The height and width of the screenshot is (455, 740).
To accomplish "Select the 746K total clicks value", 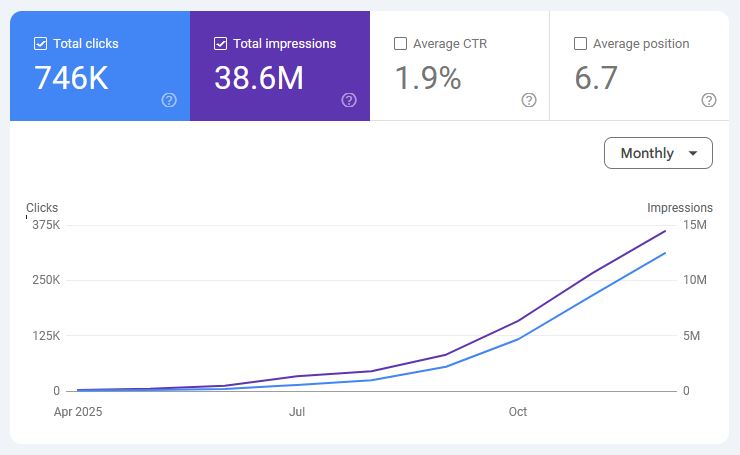I will pyautogui.click(x=71, y=79).
